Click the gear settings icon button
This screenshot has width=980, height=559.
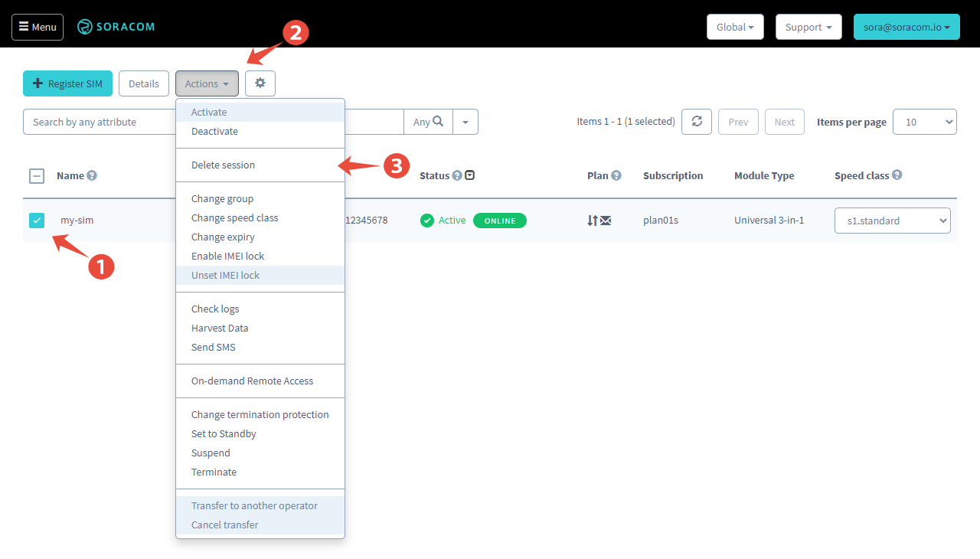click(260, 83)
